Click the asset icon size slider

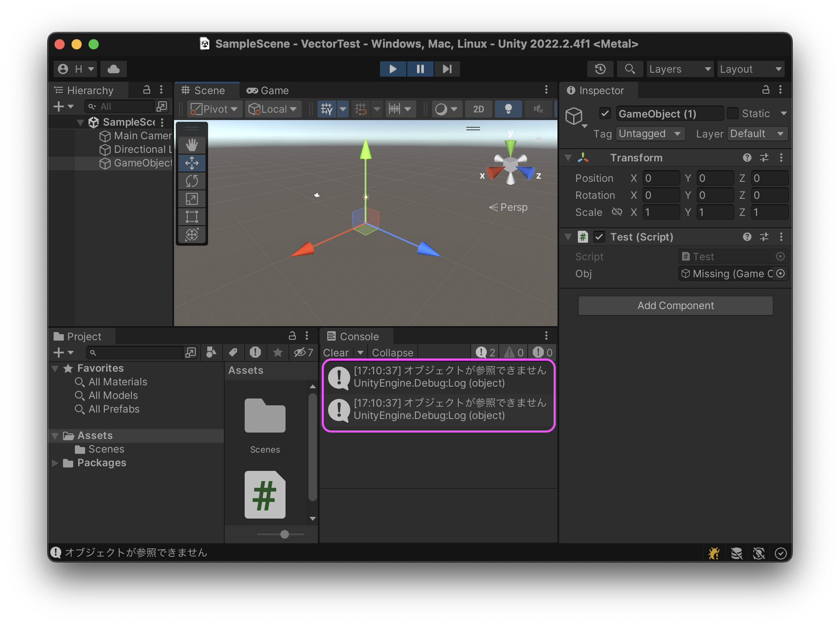click(x=285, y=534)
